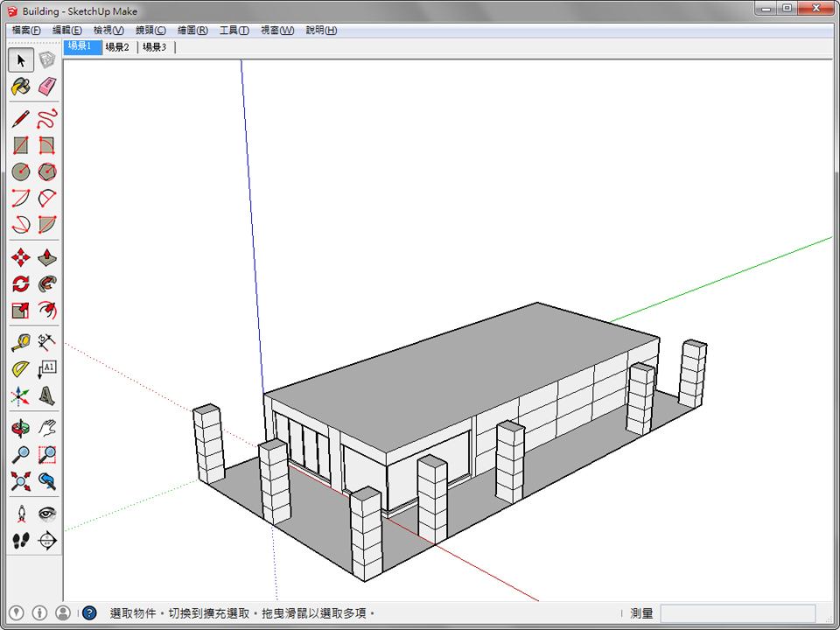Activate the Move tool with red arrows
Image resolution: width=840 pixels, height=630 pixels.
[21, 257]
